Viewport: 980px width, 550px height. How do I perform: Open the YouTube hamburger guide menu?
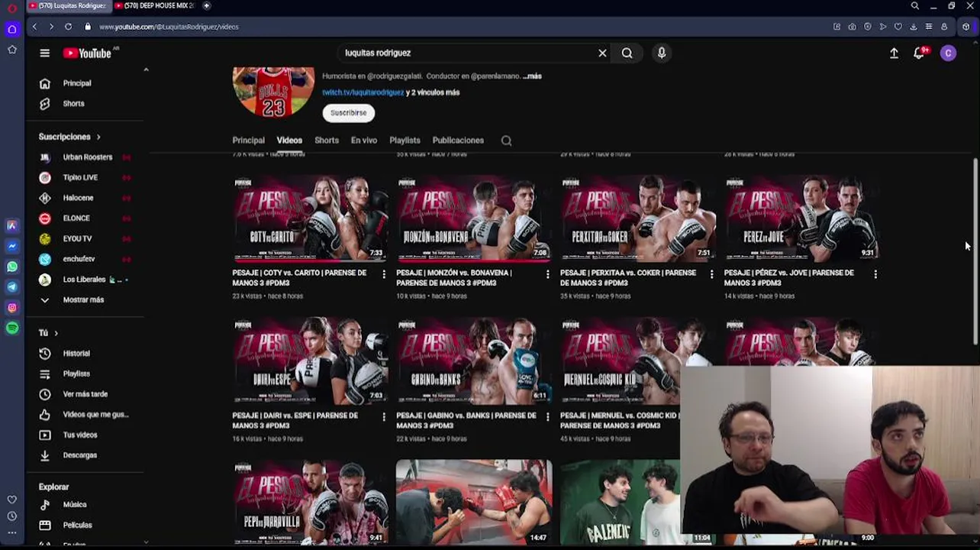pos(44,53)
